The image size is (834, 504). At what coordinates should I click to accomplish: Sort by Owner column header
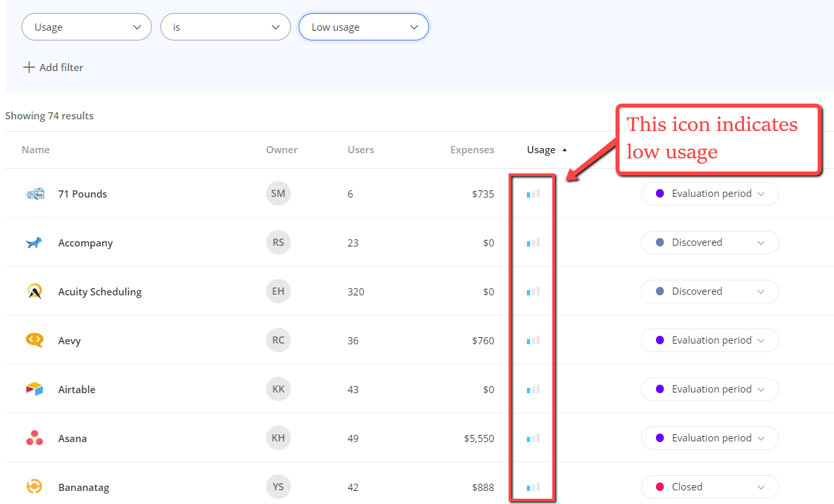click(282, 150)
